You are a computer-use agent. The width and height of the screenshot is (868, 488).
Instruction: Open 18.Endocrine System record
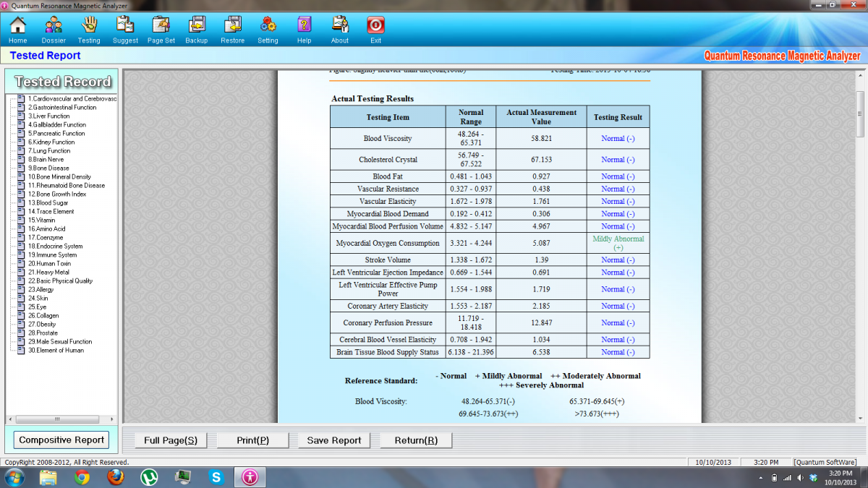pyautogui.click(x=56, y=246)
